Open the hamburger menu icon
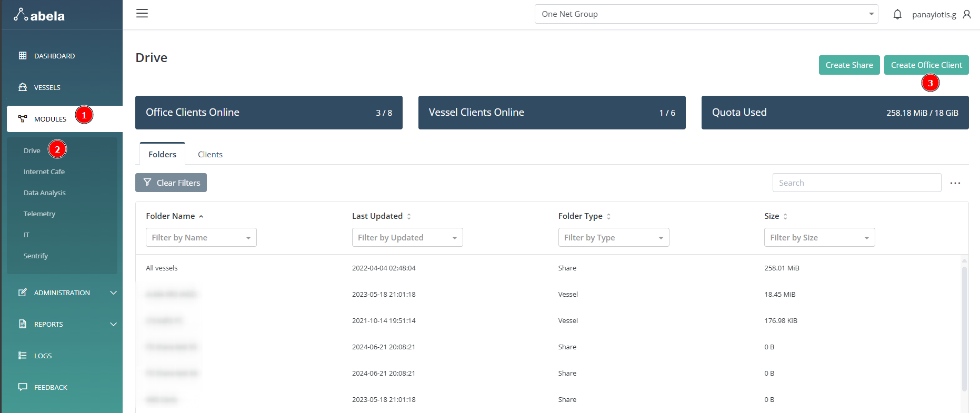This screenshot has height=413, width=980. click(x=142, y=14)
